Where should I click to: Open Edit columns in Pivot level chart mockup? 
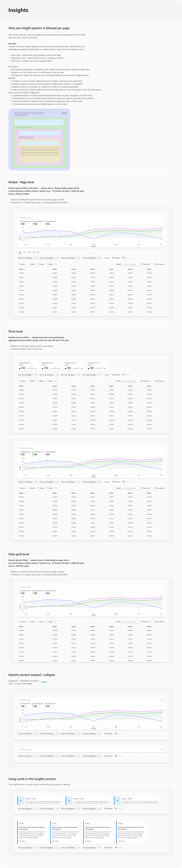[159, 488]
